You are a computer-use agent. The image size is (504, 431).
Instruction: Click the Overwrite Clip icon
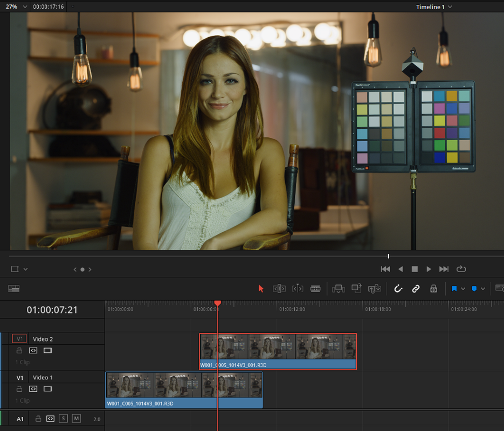click(x=356, y=288)
